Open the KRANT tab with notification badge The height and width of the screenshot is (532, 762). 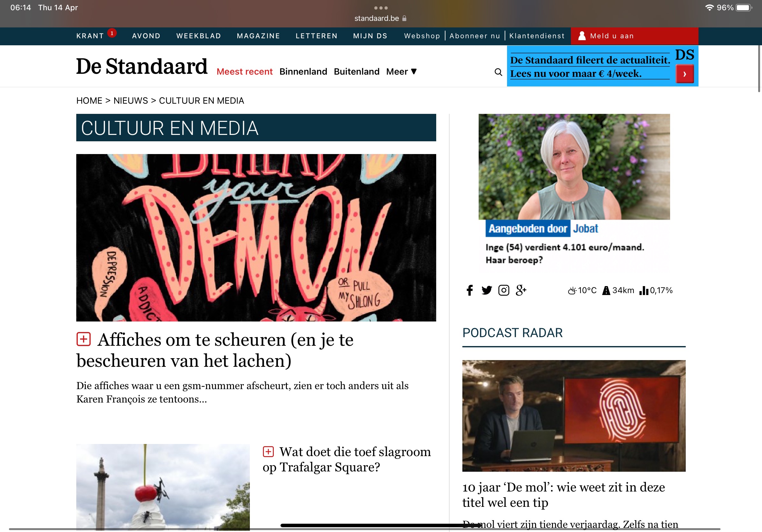(x=90, y=36)
